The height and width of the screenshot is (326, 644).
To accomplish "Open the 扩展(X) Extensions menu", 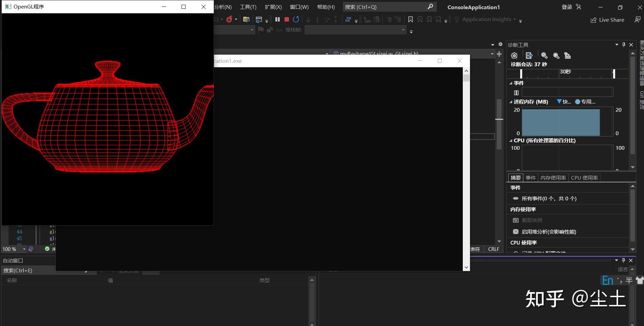I will 273,7.
